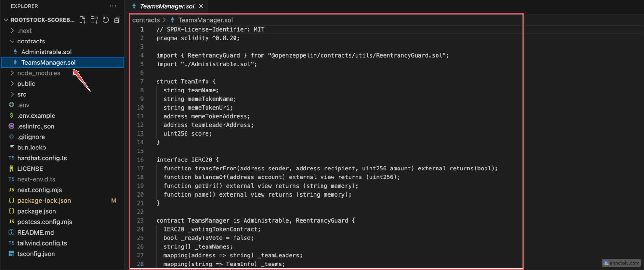Select package-lock.json in the explorer

point(44,200)
